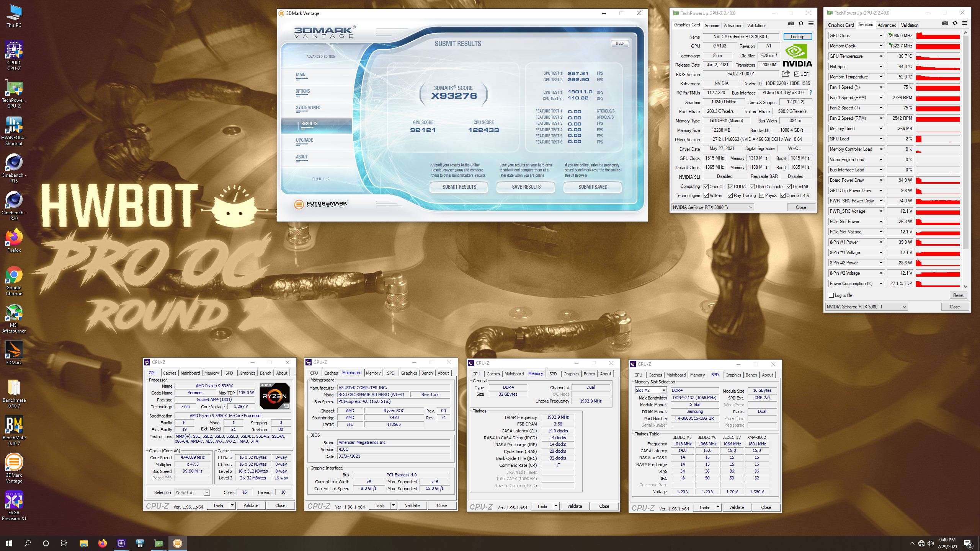
Task: Switch to Advanced tab in GPU-Z Graphics Card window
Action: click(x=733, y=25)
